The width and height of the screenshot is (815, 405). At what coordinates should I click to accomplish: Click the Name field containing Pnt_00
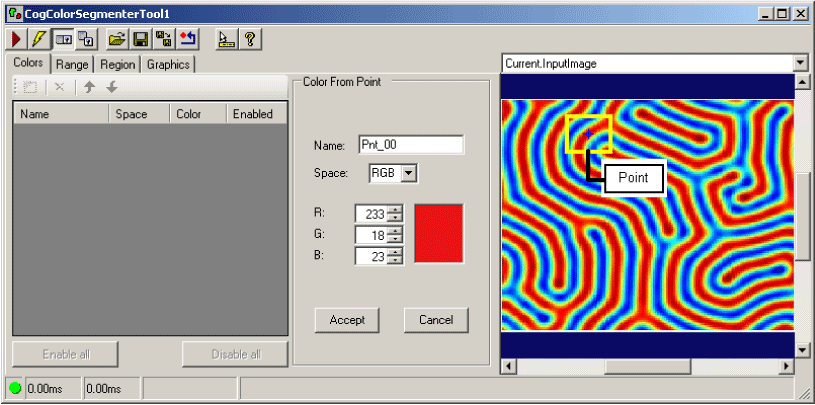click(411, 145)
